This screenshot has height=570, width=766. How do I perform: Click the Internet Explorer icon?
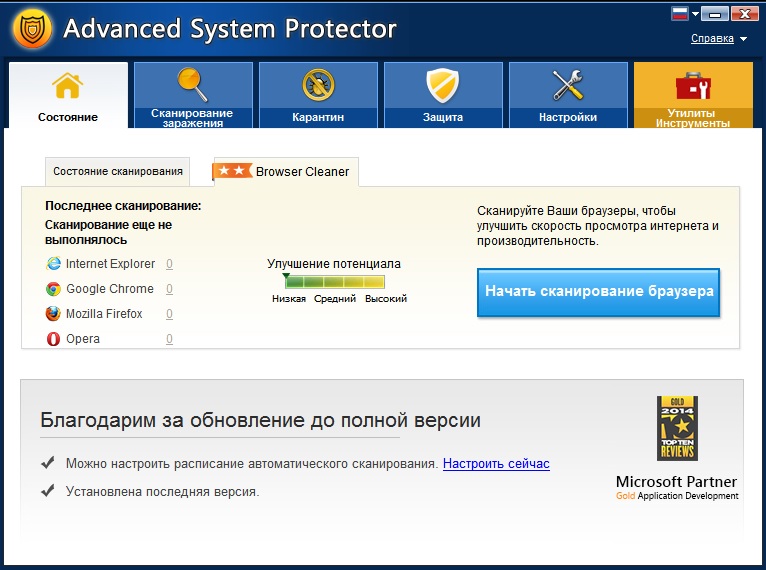54,264
